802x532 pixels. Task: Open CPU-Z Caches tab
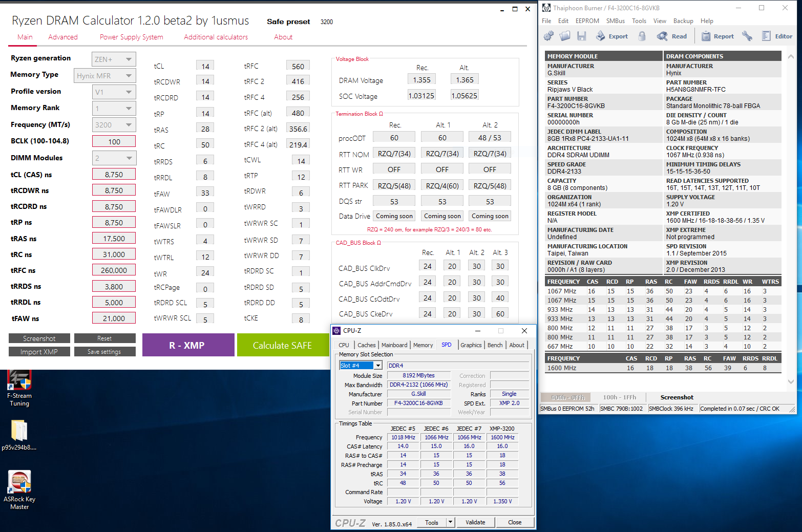367,345
